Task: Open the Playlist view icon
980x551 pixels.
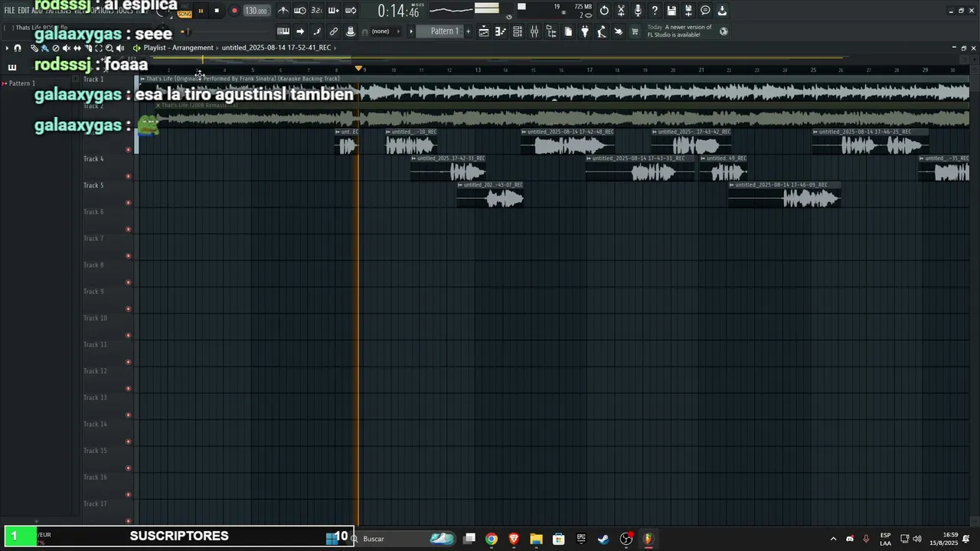Action: (484, 31)
